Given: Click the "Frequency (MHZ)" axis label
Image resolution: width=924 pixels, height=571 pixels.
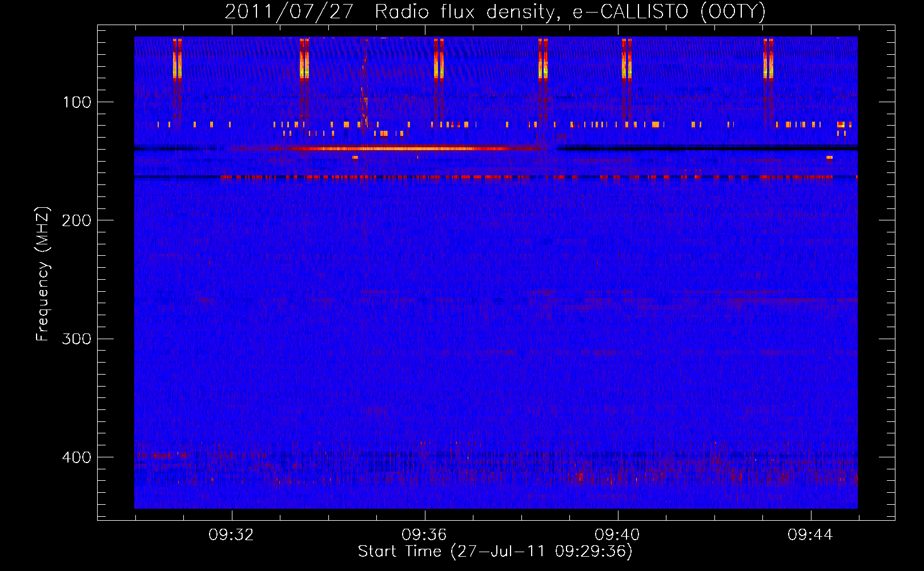Looking at the screenshot, I should point(43,274).
